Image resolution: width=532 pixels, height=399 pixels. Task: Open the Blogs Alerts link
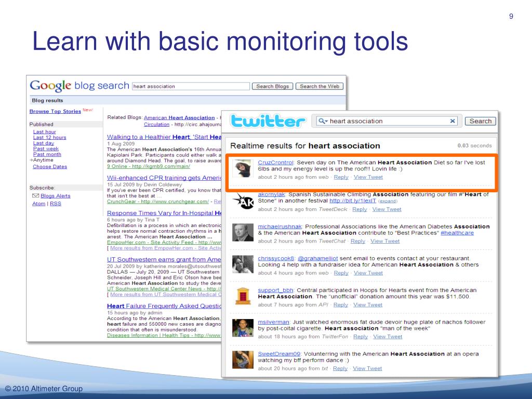click(55, 196)
